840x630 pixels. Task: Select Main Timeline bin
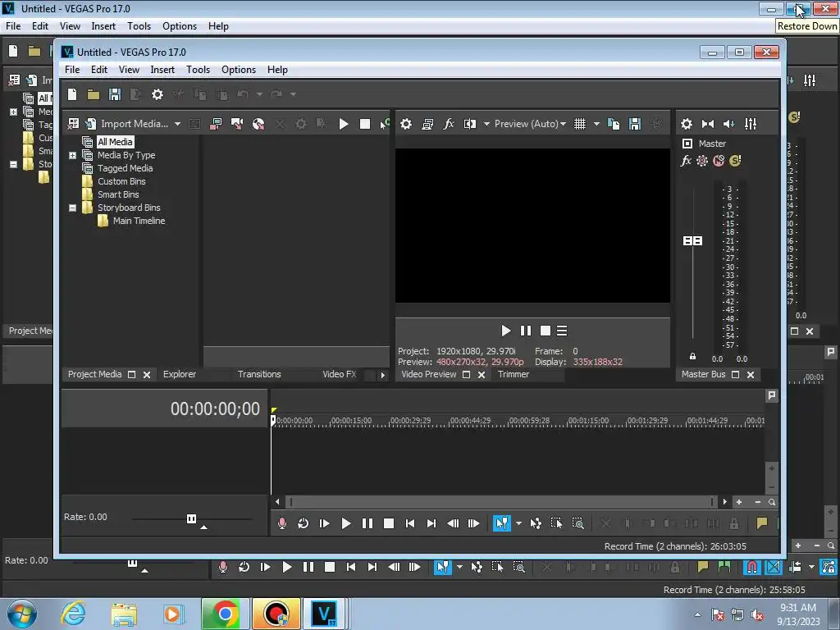click(x=139, y=221)
